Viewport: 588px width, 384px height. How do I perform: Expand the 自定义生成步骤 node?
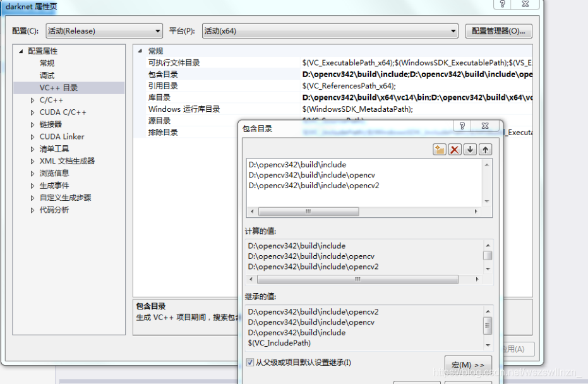click(33, 198)
